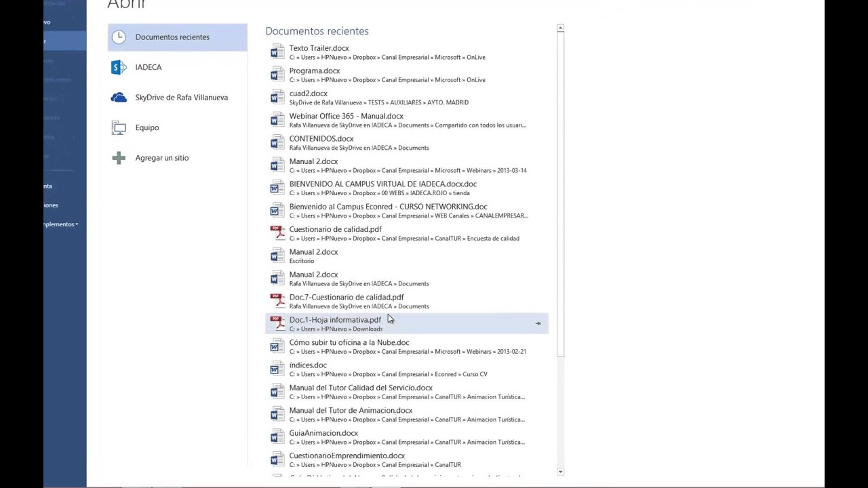Open Manual del Tutor Calidad del Servicio.docx

tap(407, 392)
